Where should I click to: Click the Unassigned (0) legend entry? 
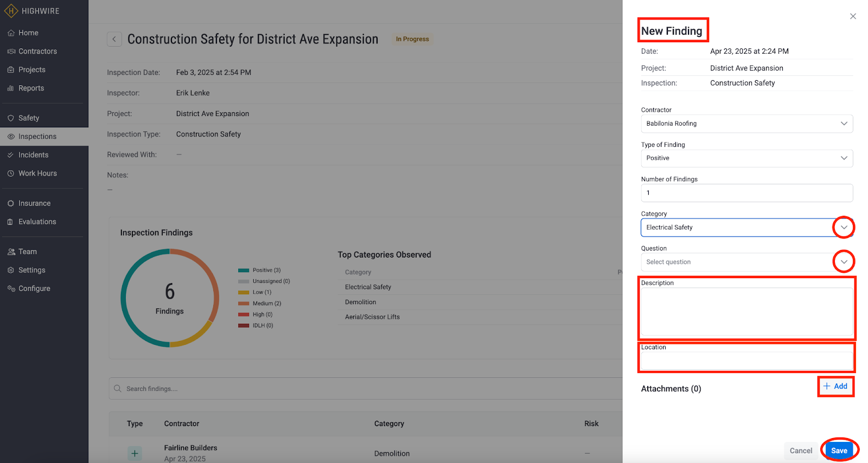264,281
